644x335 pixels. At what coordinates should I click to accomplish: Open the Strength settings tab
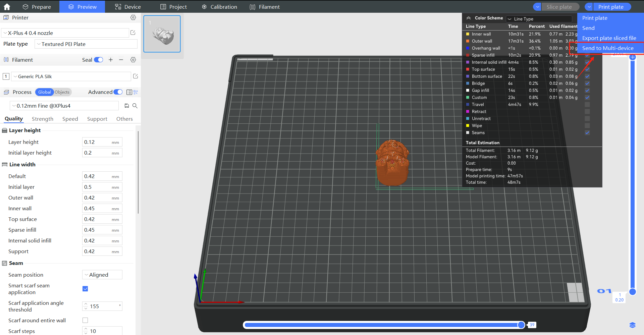tap(43, 119)
